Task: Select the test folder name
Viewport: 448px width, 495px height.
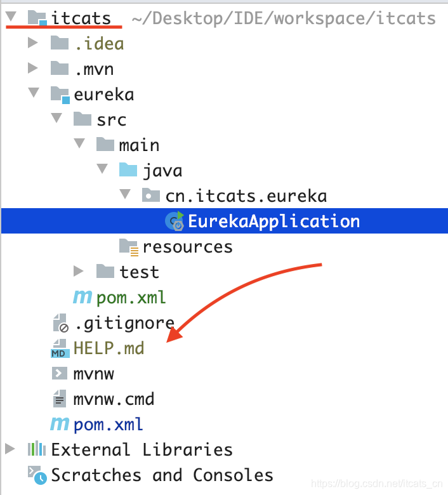Action: coord(139,272)
